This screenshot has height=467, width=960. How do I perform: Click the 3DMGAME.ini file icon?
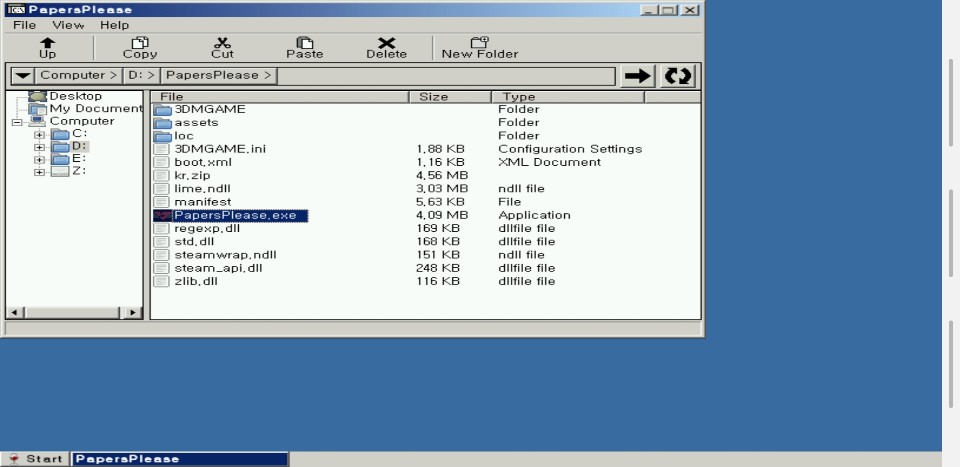pyautogui.click(x=161, y=149)
